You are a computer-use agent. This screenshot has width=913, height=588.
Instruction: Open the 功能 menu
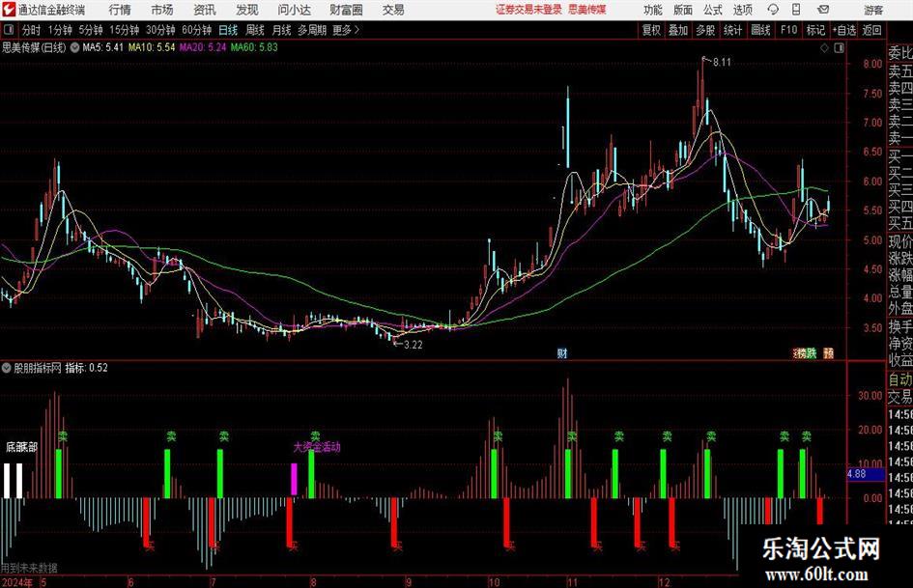[653, 10]
